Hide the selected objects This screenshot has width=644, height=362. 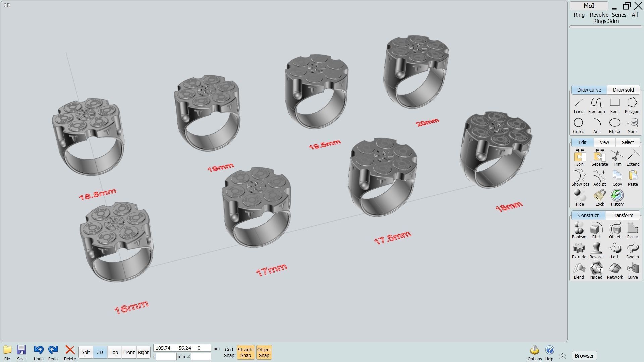(580, 198)
